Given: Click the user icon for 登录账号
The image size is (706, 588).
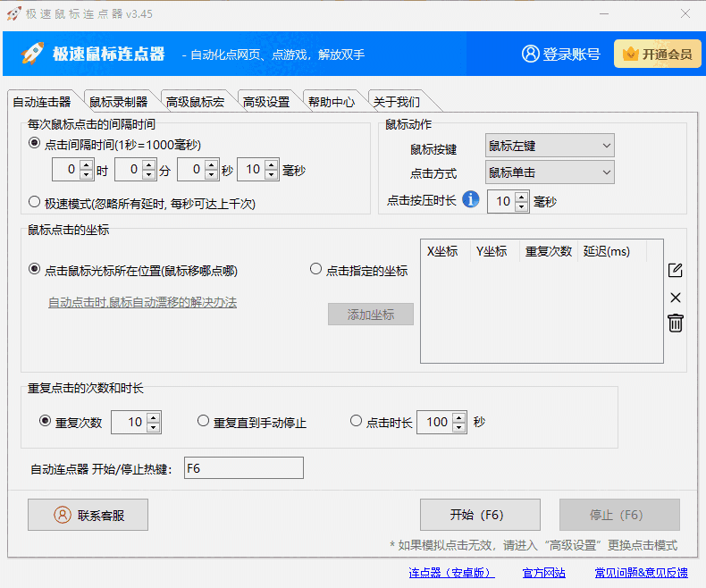Looking at the screenshot, I should click(531, 54).
